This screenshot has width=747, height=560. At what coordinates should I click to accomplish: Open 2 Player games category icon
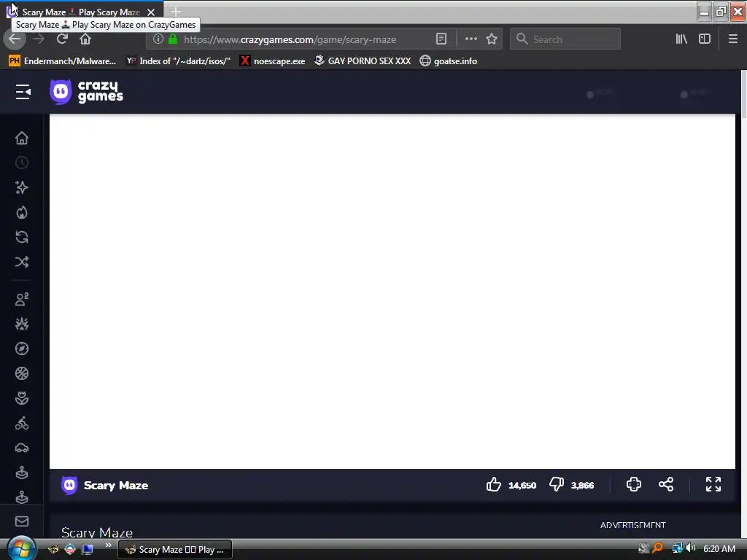tap(22, 299)
